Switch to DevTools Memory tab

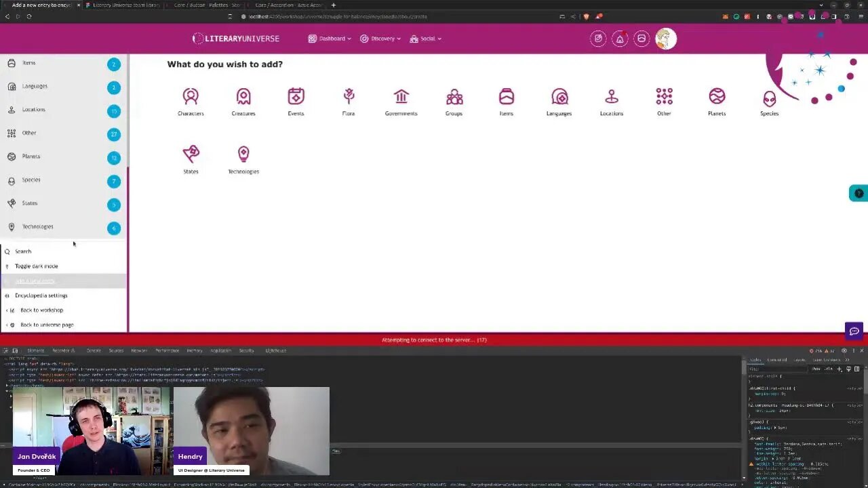[195, 350]
